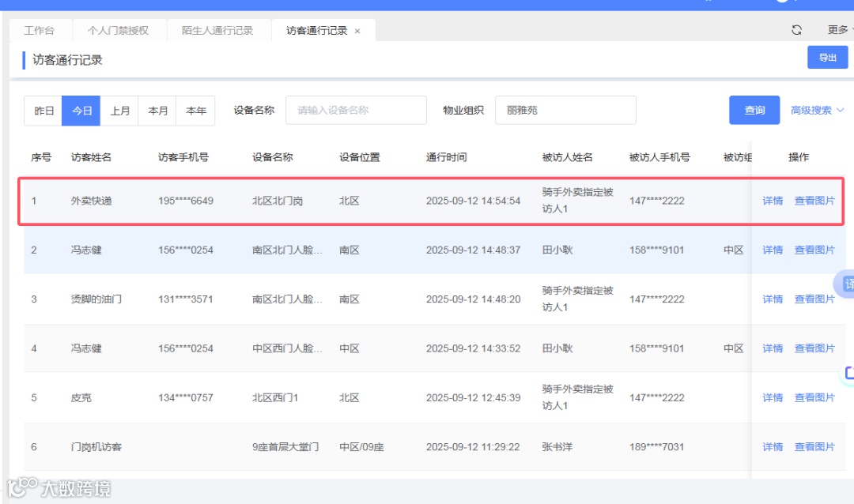Viewport: 854px width, 504px height.
Task: Click device name 9座首层大堂门
Action: coord(285,447)
